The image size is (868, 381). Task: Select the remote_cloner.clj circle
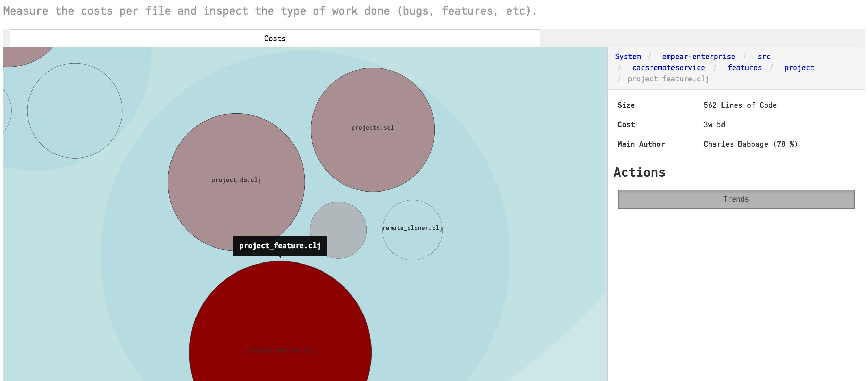(x=412, y=240)
